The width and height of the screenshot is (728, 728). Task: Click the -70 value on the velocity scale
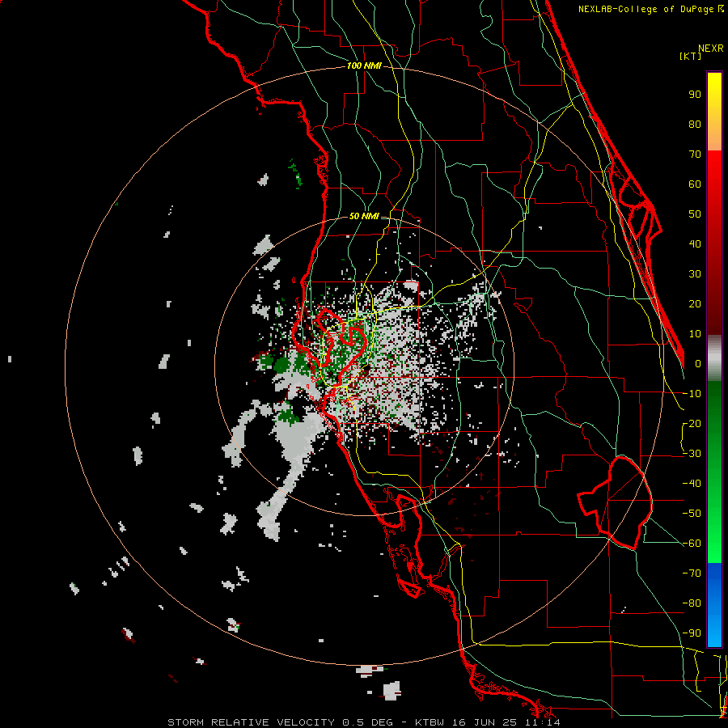click(692, 574)
